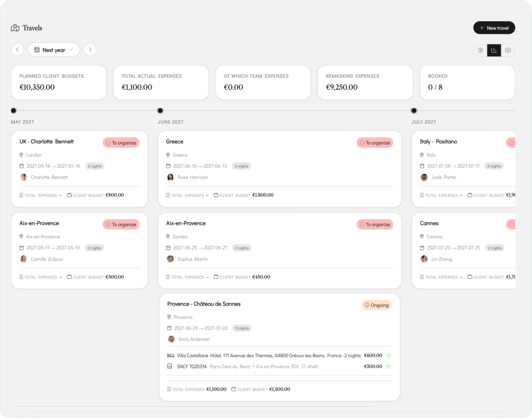The width and height of the screenshot is (532, 418).
Task: Click the Of Which Team Expenses €0.00 card
Action: pyautogui.click(x=263, y=83)
